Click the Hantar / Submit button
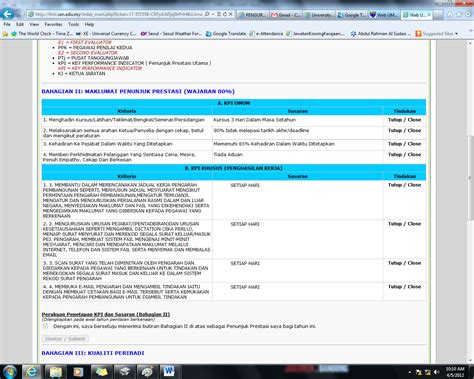The height and width of the screenshot is (379, 474). 65,339
